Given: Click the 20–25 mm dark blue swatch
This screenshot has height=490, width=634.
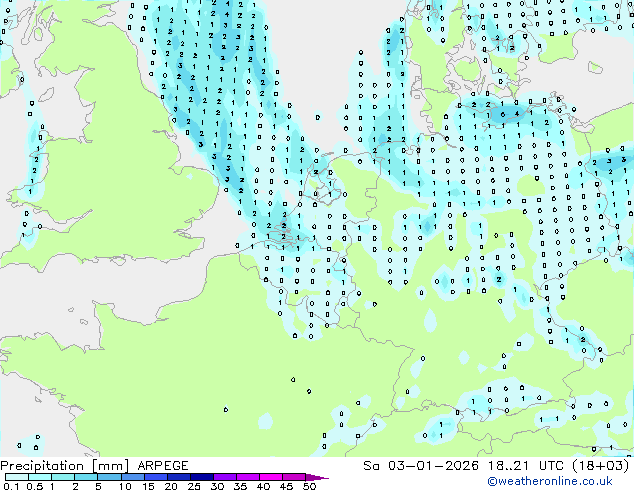Looking at the screenshot, I should 178,477.
